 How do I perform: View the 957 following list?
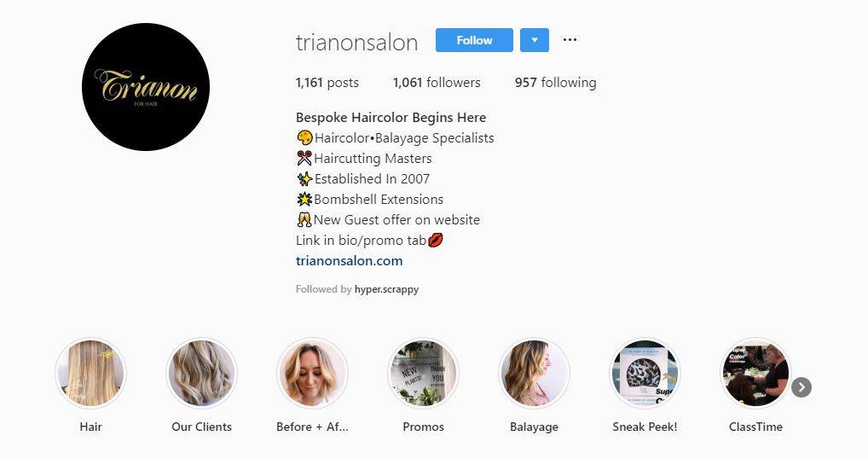tap(556, 83)
